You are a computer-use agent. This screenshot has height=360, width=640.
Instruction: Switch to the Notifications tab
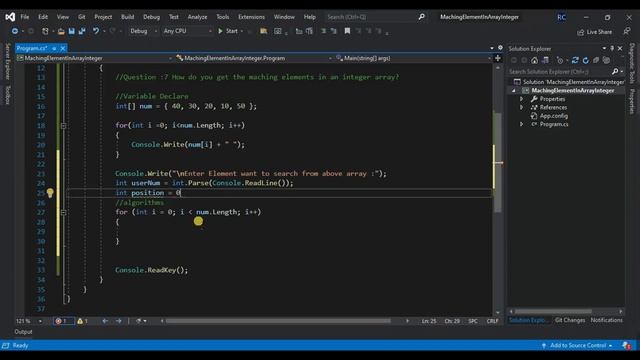coord(607,320)
